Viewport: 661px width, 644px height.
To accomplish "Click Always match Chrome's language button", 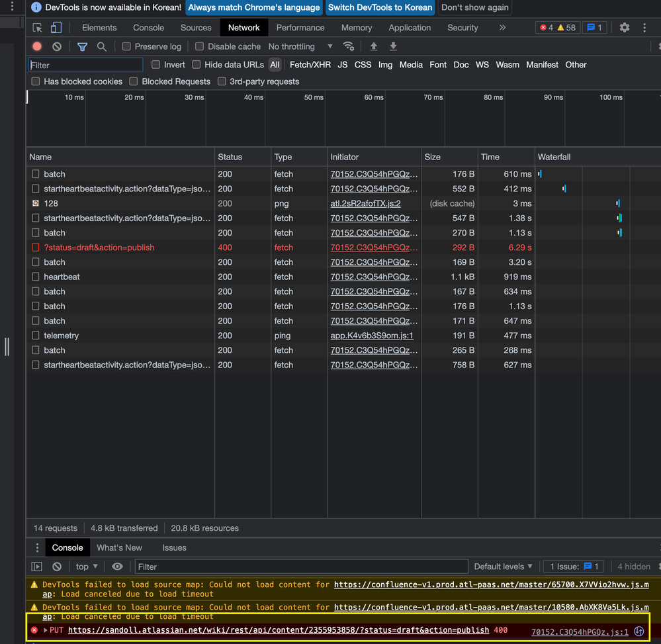I will pyautogui.click(x=254, y=7).
